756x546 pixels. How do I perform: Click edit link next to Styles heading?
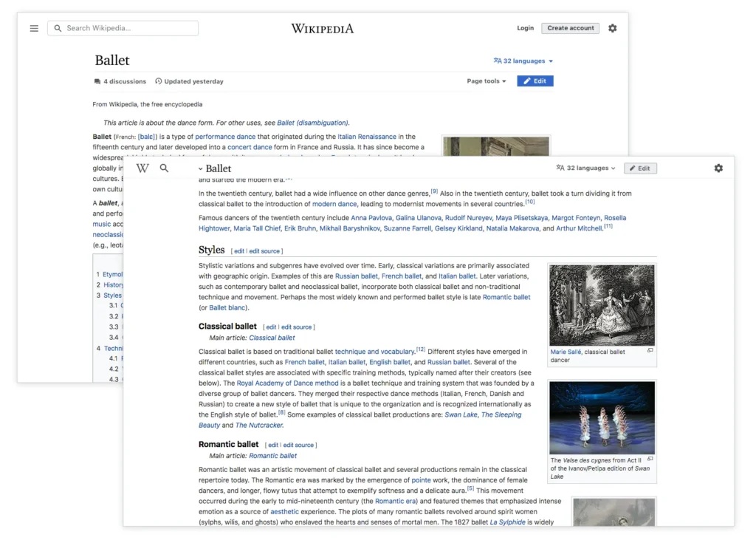[x=239, y=251]
